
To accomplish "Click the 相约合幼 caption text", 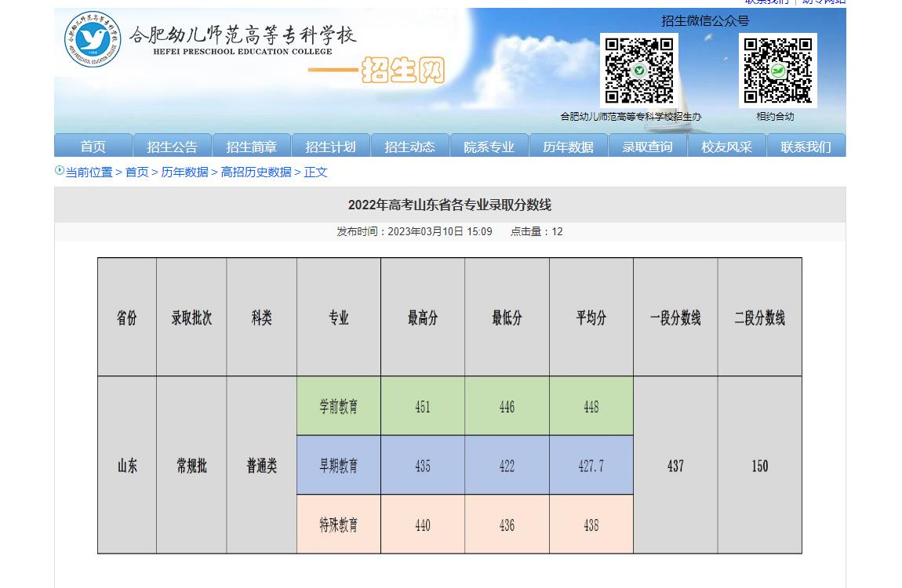I will [x=776, y=116].
